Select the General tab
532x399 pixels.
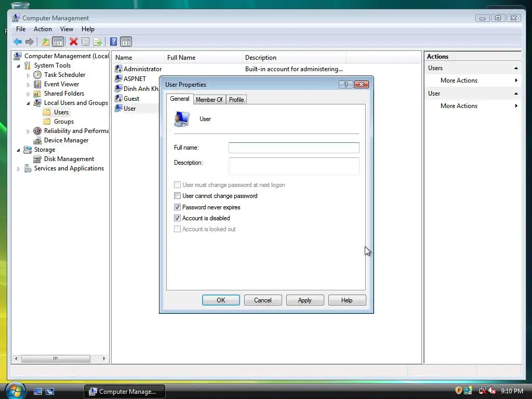coord(180,99)
